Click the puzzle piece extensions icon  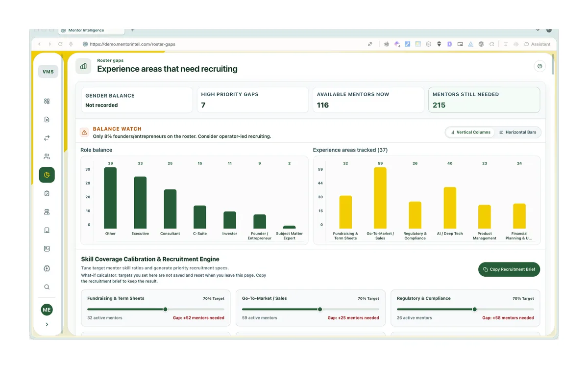pos(491,44)
